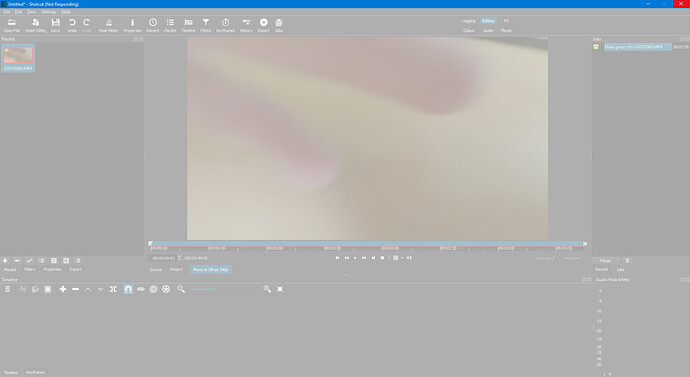Viewport: 690px width, 377px height.
Task: Overwrite clip with timeline down-arrow icon
Action: (x=100, y=289)
